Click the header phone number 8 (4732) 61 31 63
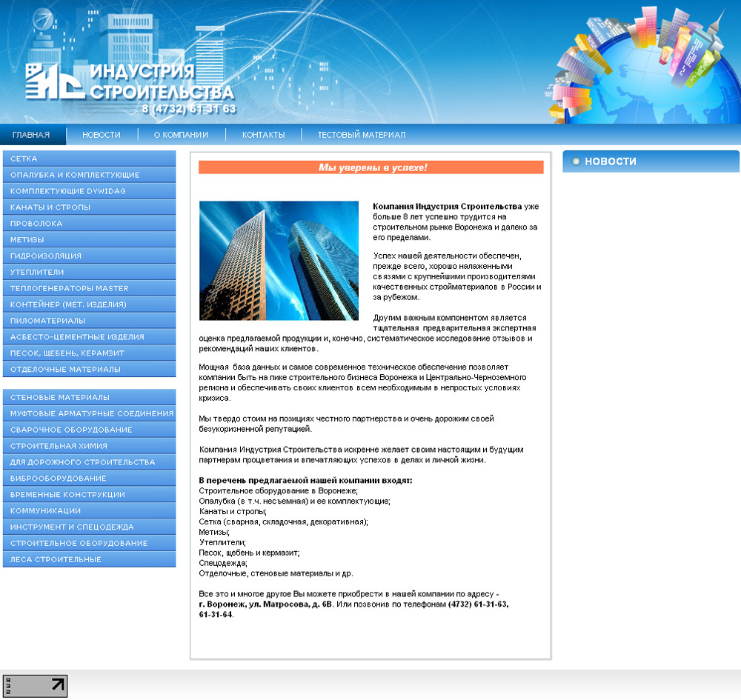 [188, 109]
